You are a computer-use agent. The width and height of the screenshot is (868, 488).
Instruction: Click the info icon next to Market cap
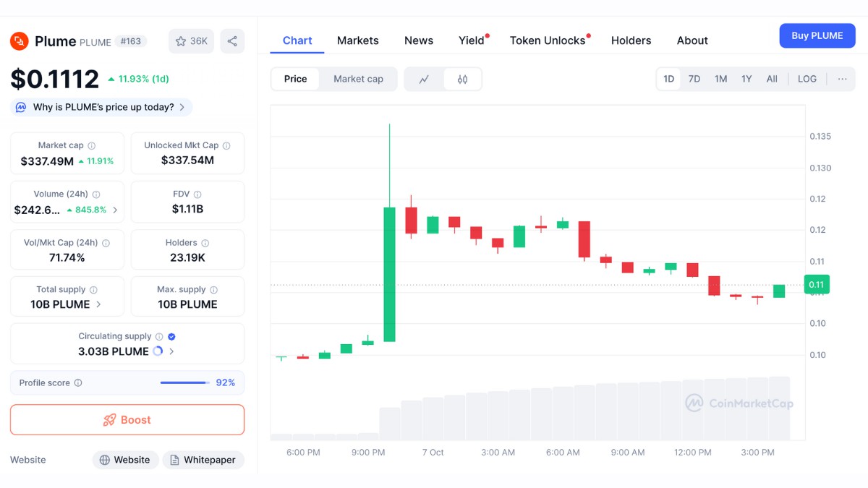point(90,145)
